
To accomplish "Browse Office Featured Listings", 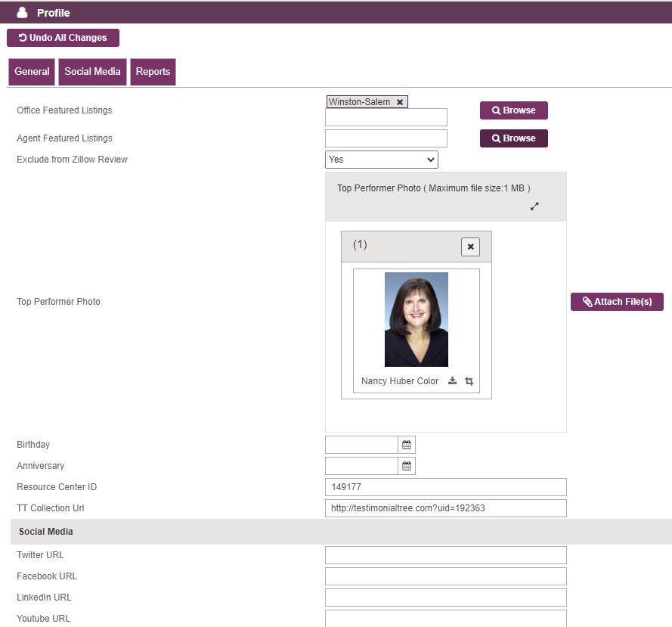I will [513, 110].
